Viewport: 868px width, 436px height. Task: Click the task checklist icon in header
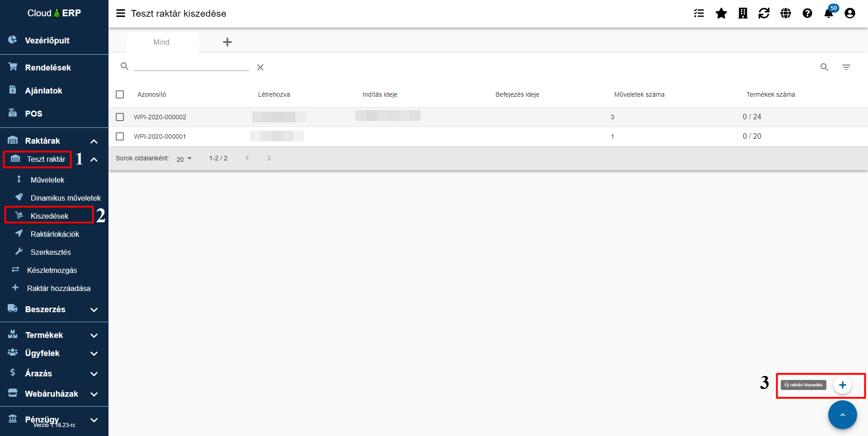(699, 14)
